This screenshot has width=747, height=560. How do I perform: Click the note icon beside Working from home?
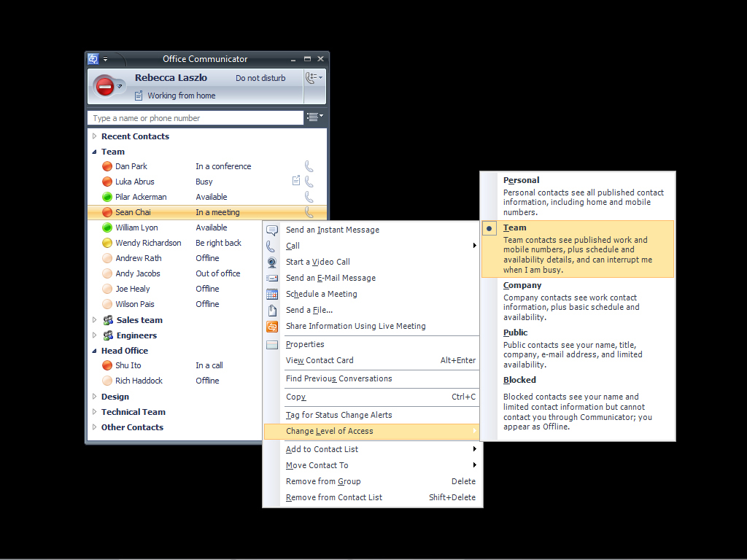tap(139, 96)
